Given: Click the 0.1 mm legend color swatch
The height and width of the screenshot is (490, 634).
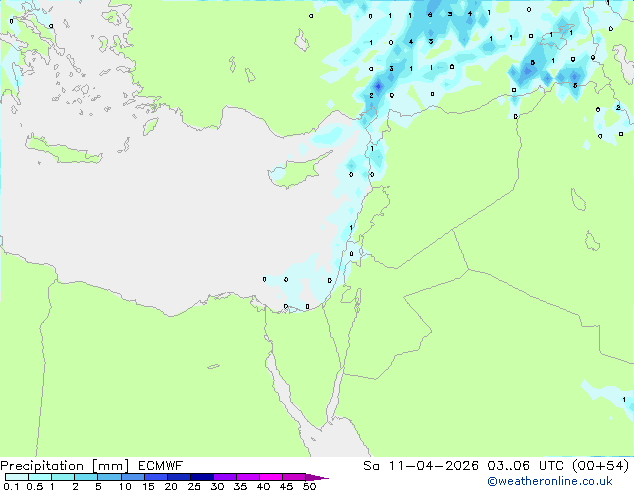Looking at the screenshot, I should 17,477.
